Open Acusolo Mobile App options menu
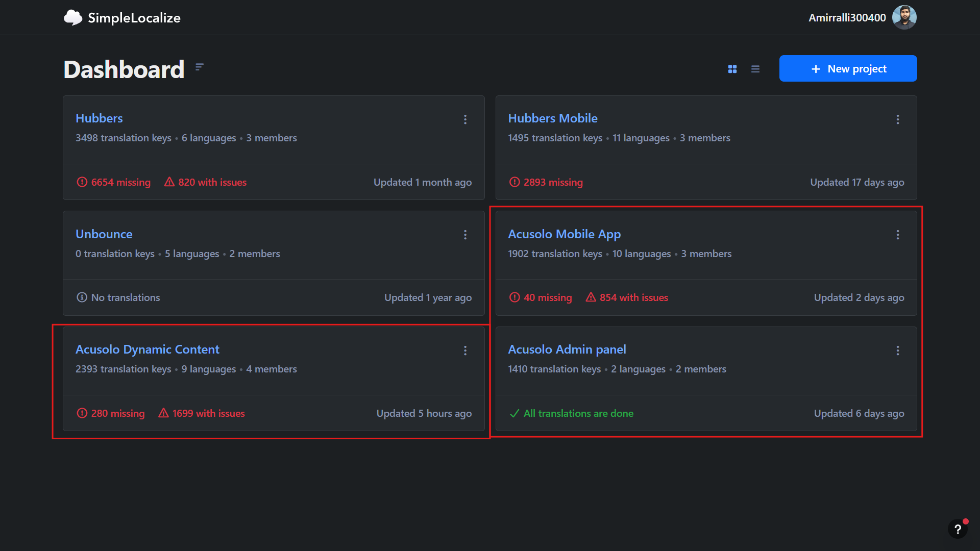The image size is (980, 551). coord(898,235)
